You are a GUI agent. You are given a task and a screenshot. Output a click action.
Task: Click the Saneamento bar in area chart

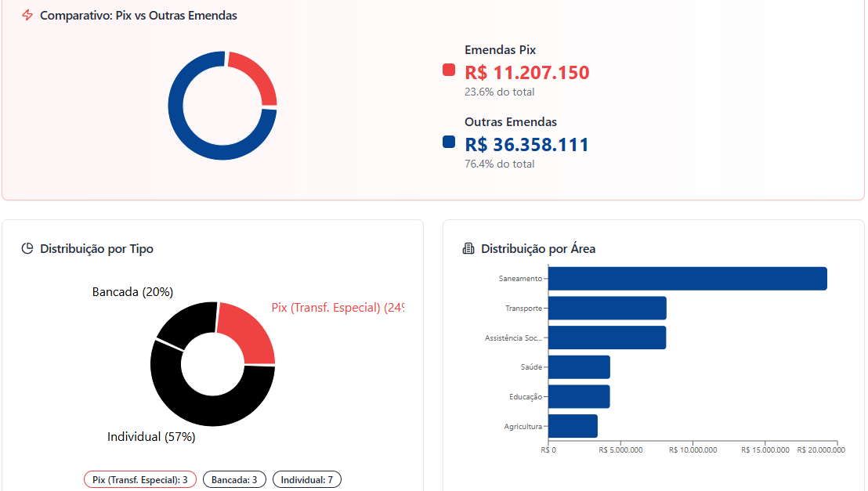[x=687, y=279]
